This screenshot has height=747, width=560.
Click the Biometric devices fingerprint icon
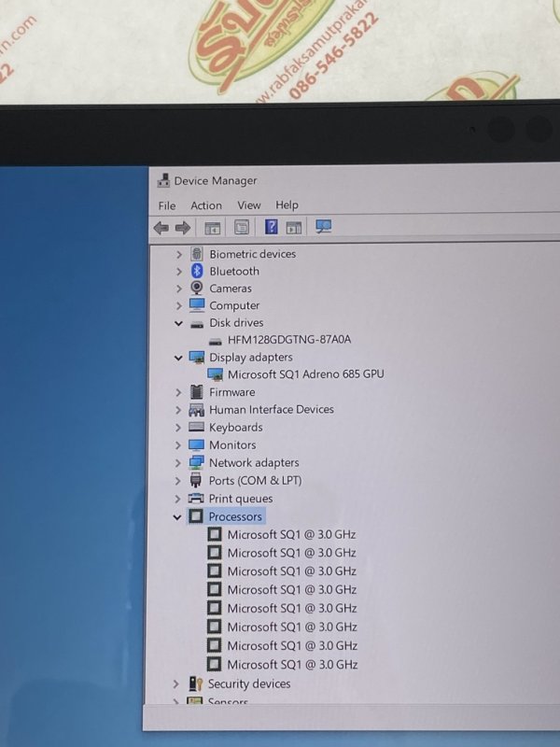pos(197,253)
